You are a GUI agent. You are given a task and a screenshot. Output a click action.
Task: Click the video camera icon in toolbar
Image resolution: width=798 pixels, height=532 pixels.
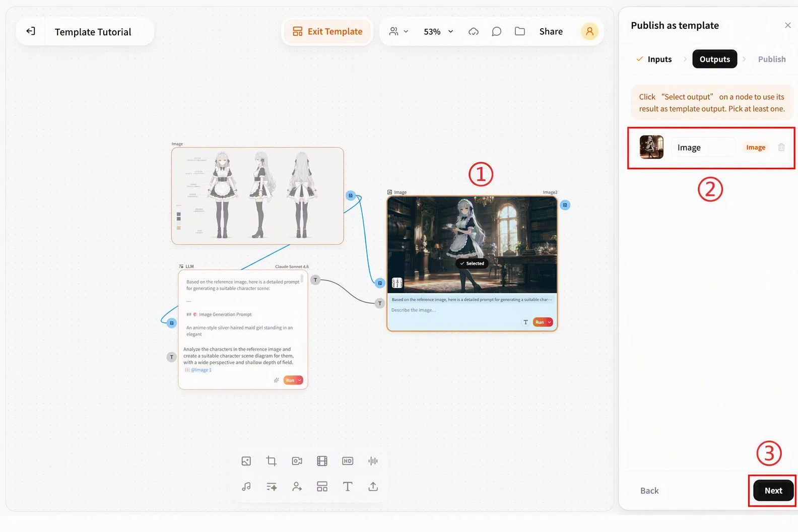point(297,461)
